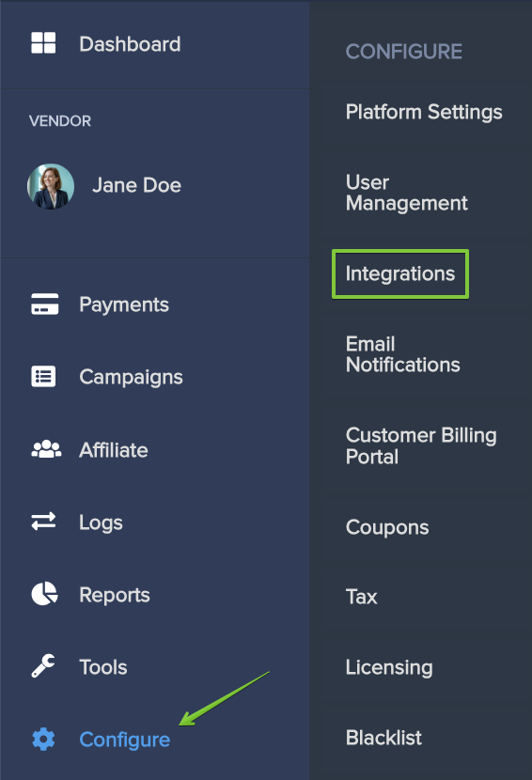Select Tax in the Configure submenu
Screen dimensions: 532x780
point(361,597)
